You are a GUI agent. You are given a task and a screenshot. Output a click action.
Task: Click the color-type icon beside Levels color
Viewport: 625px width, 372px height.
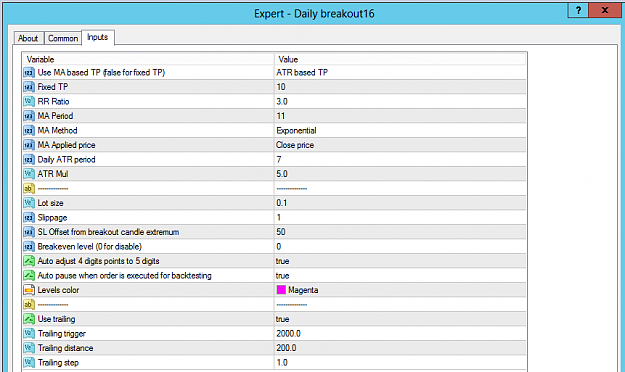point(29,290)
